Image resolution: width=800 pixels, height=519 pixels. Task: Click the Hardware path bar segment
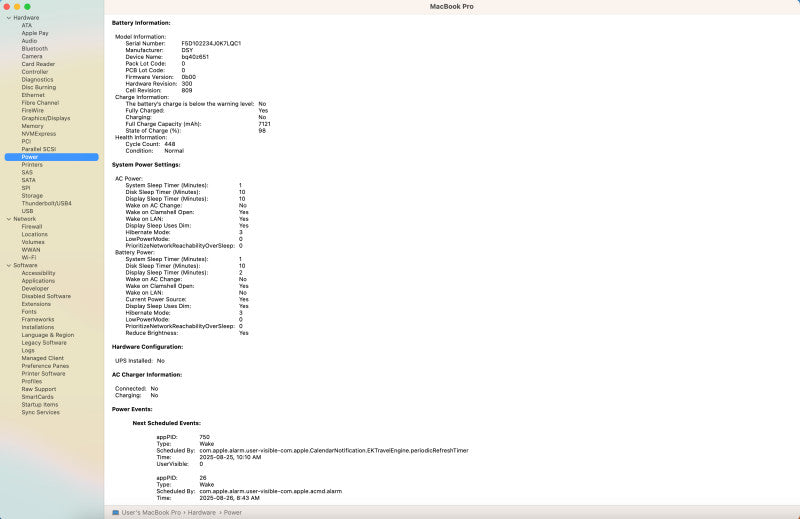coord(202,512)
